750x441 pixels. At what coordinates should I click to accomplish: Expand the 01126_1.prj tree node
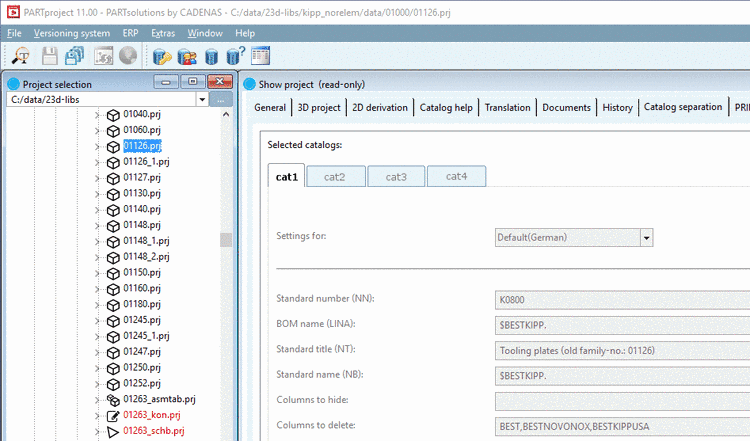coord(97,163)
